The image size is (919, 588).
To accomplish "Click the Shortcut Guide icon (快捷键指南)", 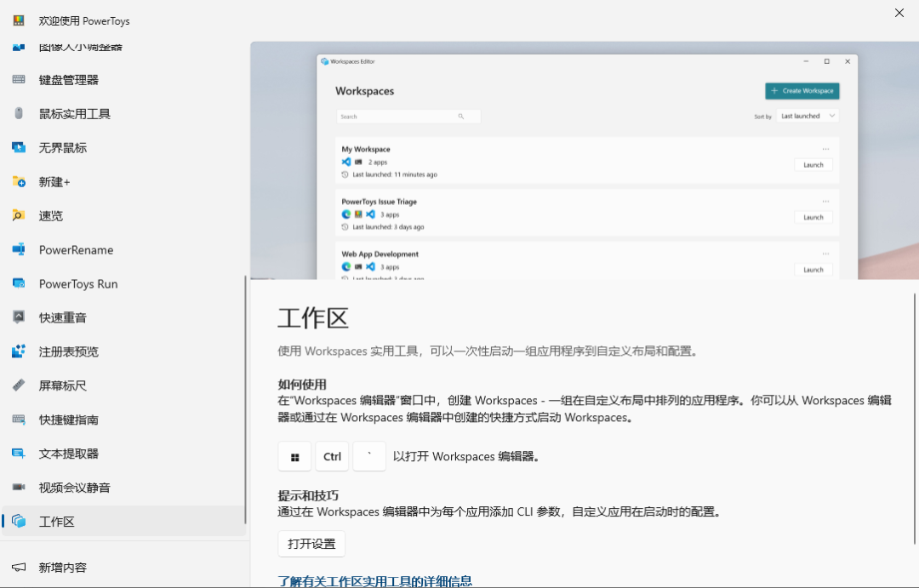I will click(x=19, y=420).
